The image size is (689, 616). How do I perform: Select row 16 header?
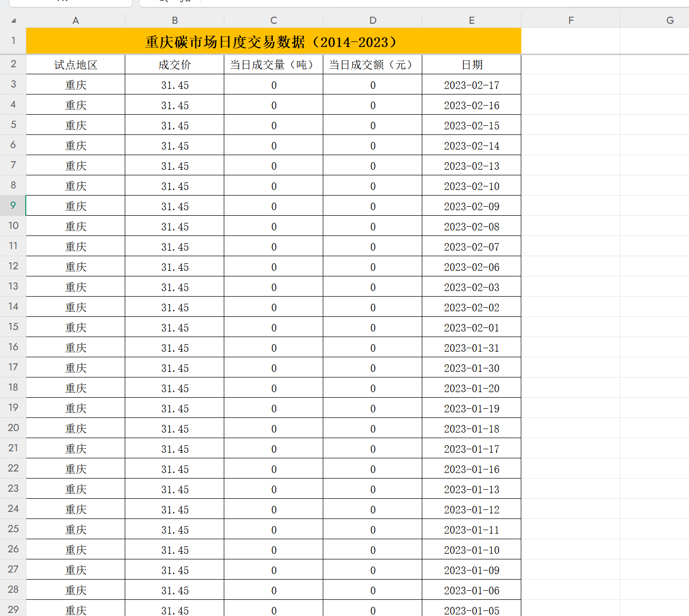pyautogui.click(x=13, y=347)
